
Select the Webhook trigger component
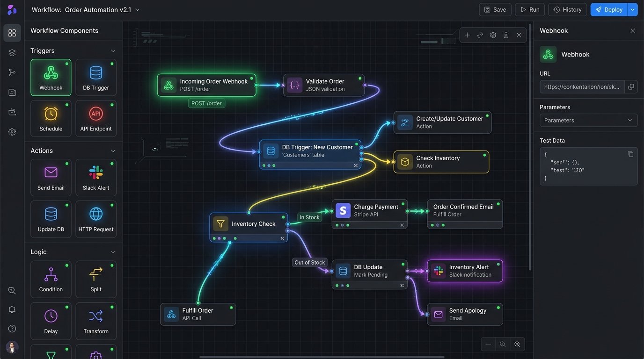pyautogui.click(x=51, y=77)
